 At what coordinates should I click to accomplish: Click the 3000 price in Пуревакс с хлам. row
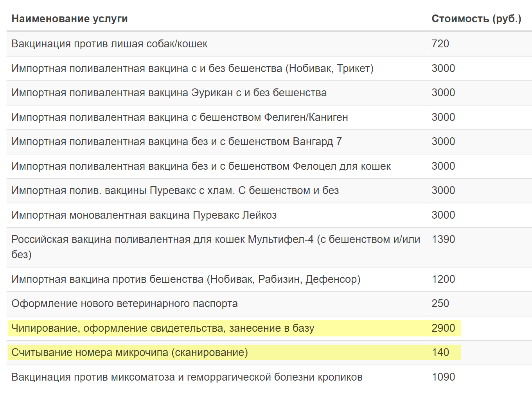point(443,191)
